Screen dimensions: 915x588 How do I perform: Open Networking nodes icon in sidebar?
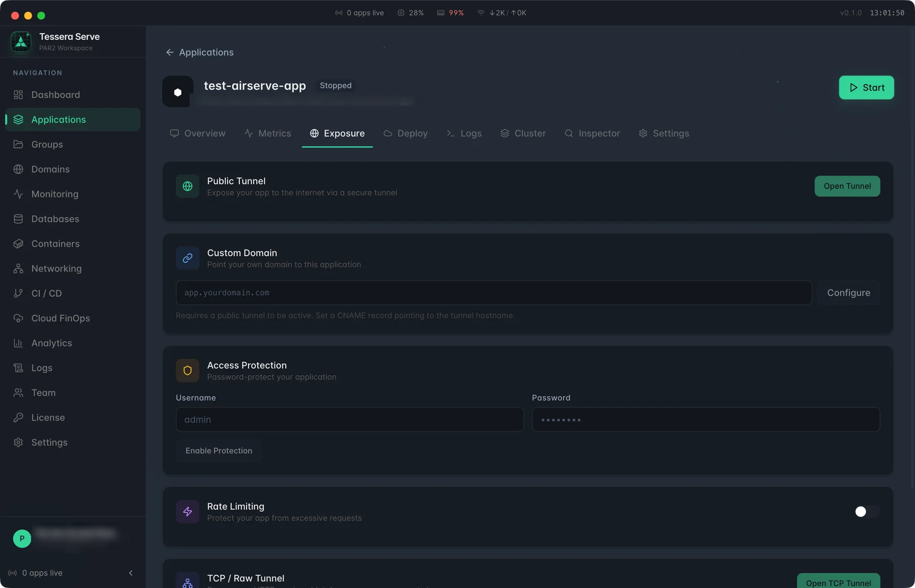click(18, 269)
